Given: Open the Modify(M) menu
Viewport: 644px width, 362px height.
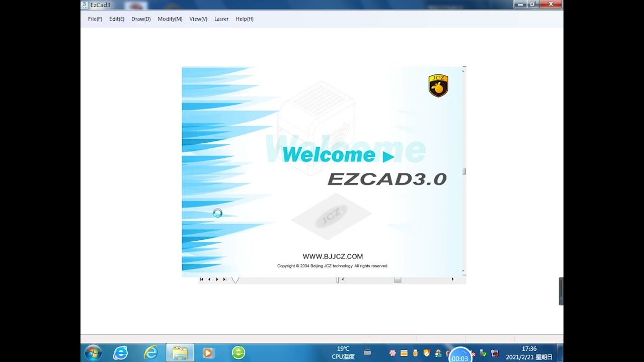Looking at the screenshot, I should 170,19.
